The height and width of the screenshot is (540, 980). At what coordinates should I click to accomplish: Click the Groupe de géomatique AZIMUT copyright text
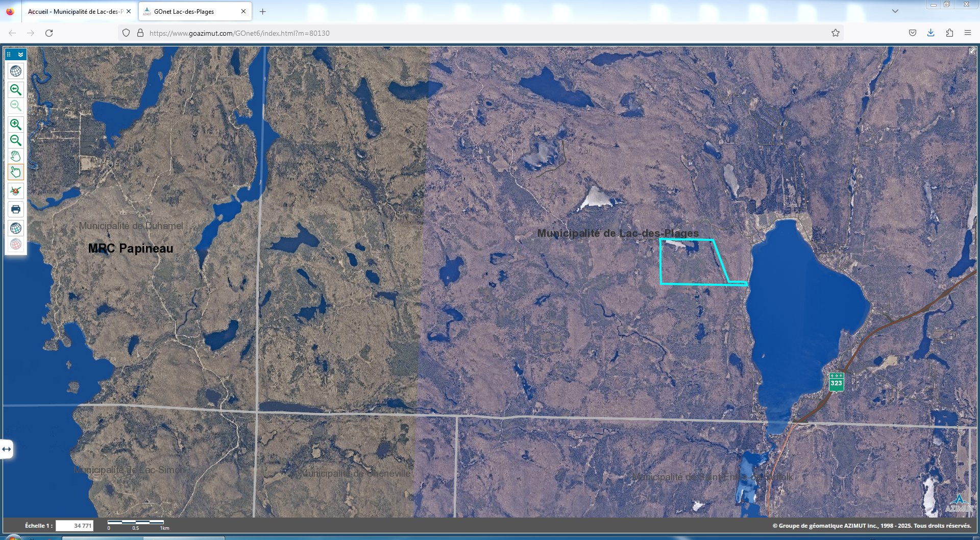(x=872, y=526)
